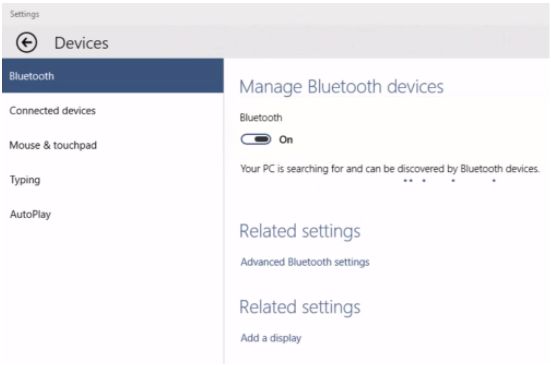Select Bluetooth in the sidebar
551x365 pixels.
click(x=112, y=76)
